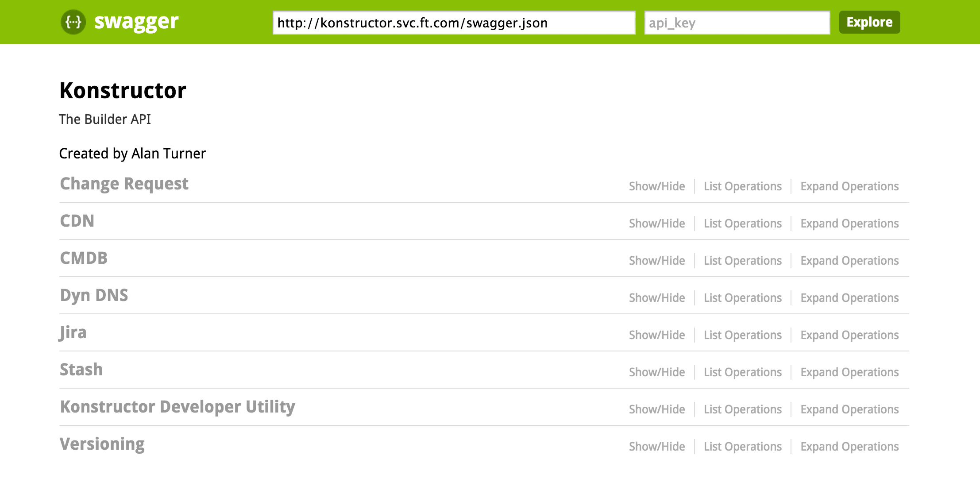Toggle Show/Hide for Konstructor Developer Utility
980x486 pixels.
657,409
